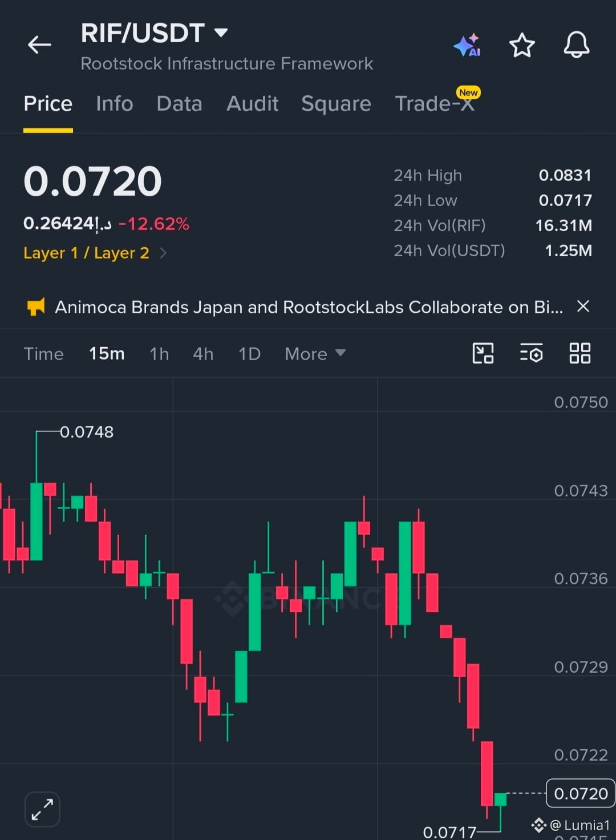Tap the megaphone announcement icon
The image size is (616, 840).
click(x=36, y=307)
